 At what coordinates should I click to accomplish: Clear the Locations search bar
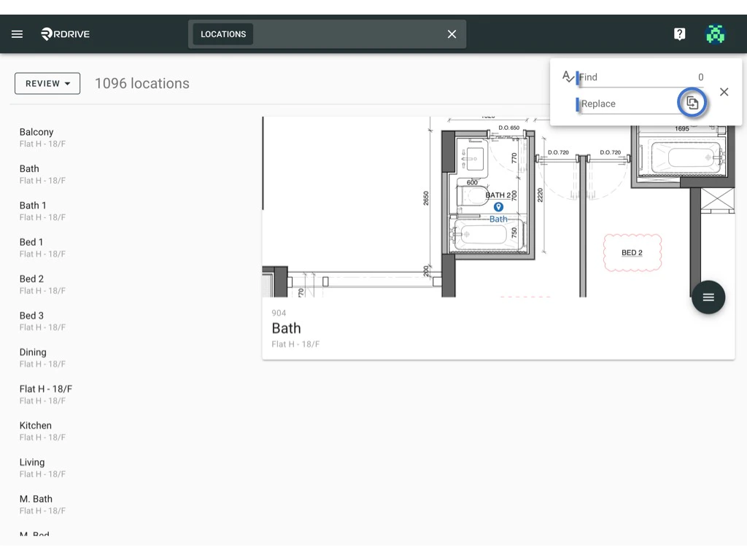click(x=452, y=34)
